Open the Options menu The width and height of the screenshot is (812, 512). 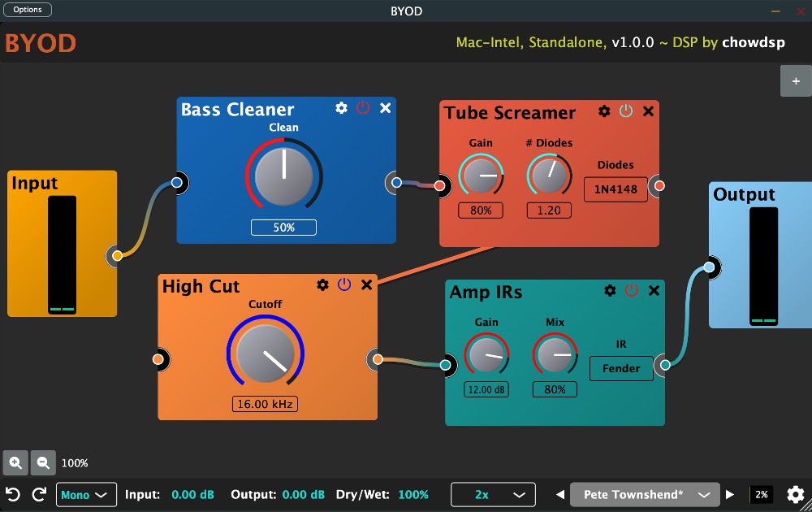(x=28, y=10)
